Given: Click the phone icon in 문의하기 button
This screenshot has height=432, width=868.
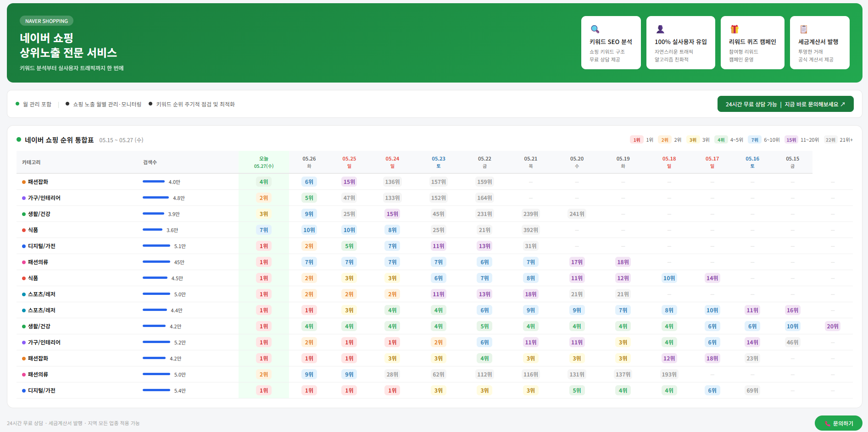Looking at the screenshot, I should coord(828,424).
